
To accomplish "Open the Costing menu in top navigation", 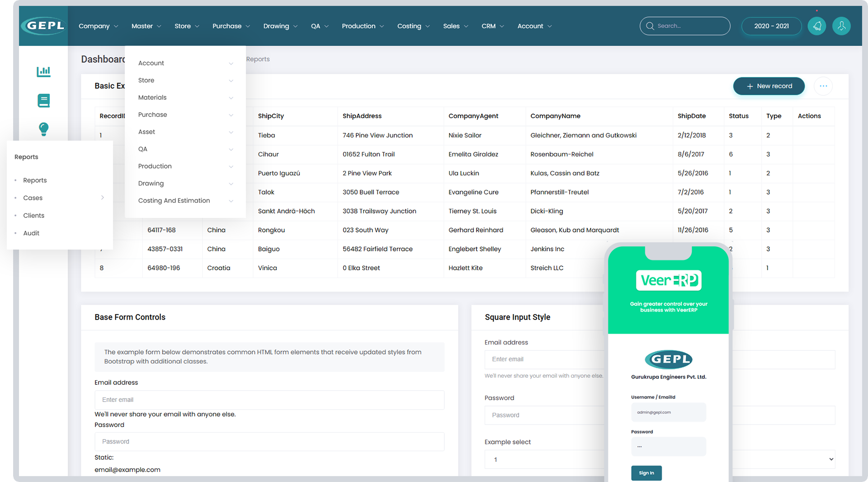I will (413, 26).
